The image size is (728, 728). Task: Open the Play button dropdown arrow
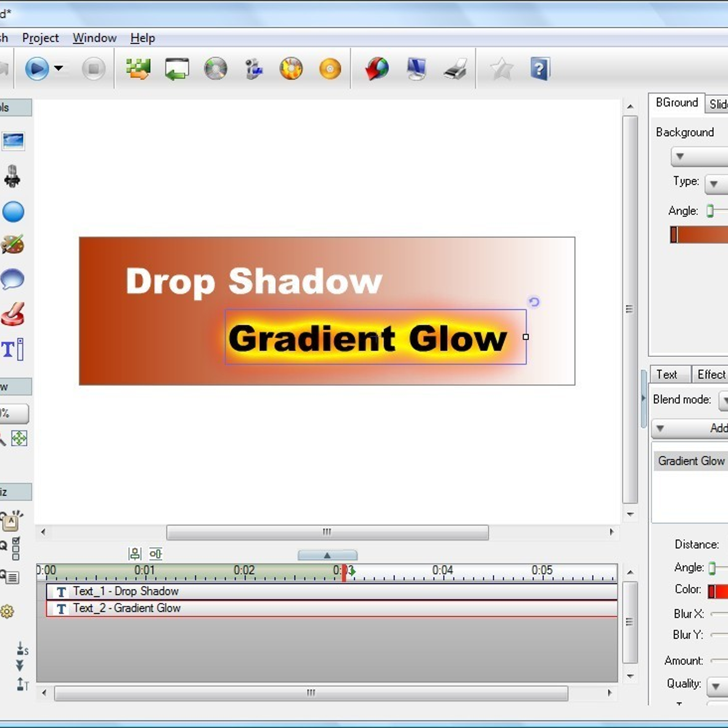tap(59, 69)
